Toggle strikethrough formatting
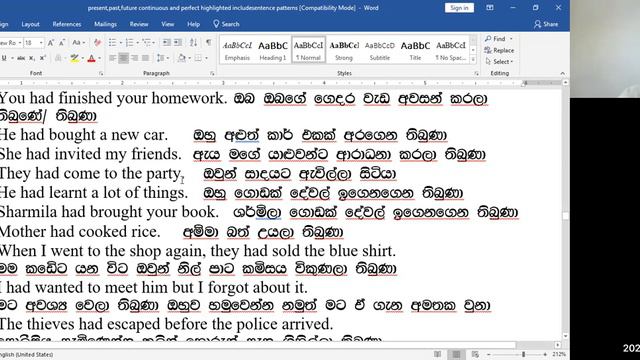Viewport: 640px width, 360px height. tap(21, 58)
